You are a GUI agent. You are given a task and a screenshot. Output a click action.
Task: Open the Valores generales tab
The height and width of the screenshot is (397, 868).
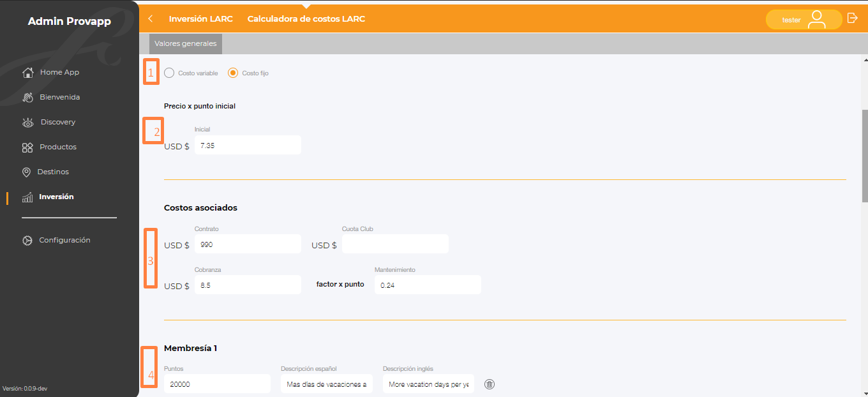tap(186, 43)
